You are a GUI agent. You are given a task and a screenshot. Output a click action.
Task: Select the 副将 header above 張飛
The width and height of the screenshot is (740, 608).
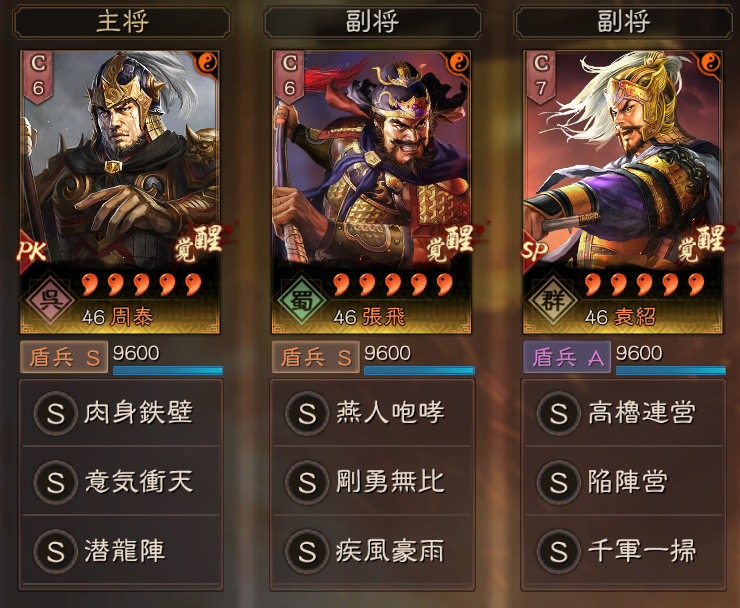[x=373, y=22]
